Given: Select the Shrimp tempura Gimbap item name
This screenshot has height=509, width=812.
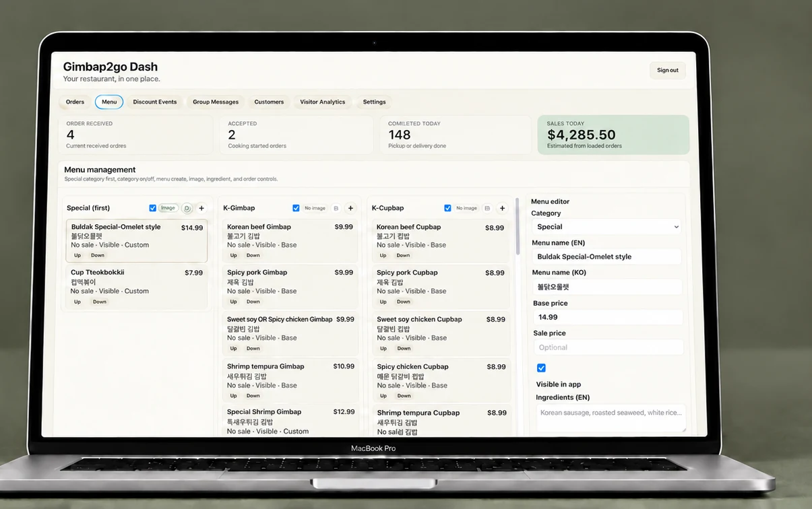Looking at the screenshot, I should point(266,366).
